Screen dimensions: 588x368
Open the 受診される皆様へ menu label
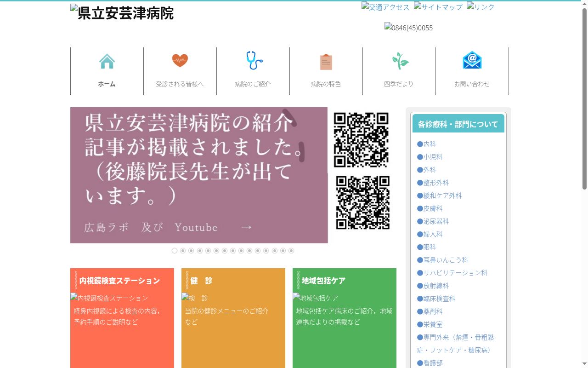click(180, 84)
